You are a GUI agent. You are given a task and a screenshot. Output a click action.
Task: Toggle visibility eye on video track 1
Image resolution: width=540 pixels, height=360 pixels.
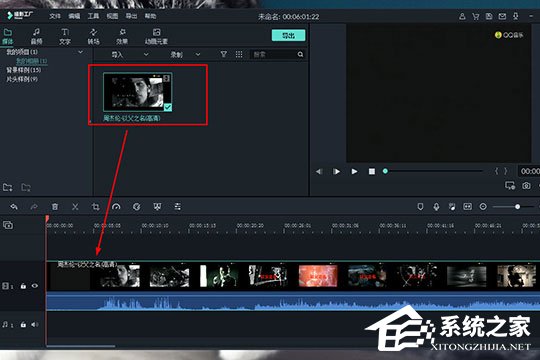35,286
